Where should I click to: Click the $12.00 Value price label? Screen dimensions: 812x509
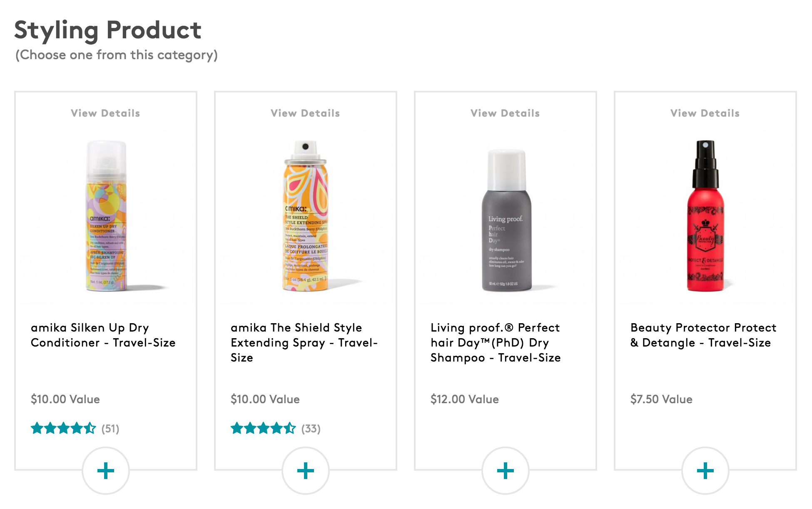[x=465, y=399]
